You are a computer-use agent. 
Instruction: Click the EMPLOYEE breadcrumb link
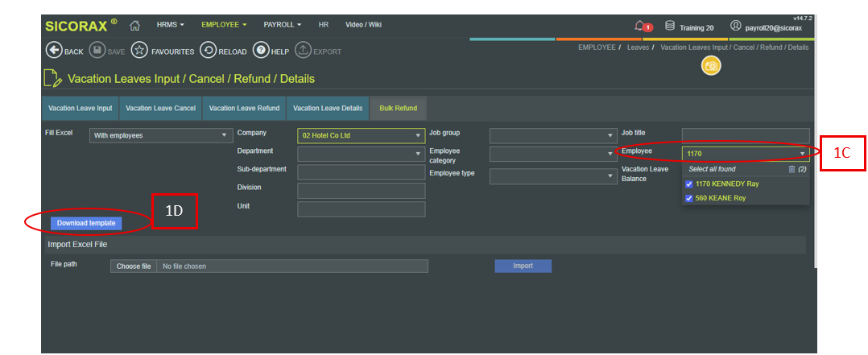[x=597, y=47]
